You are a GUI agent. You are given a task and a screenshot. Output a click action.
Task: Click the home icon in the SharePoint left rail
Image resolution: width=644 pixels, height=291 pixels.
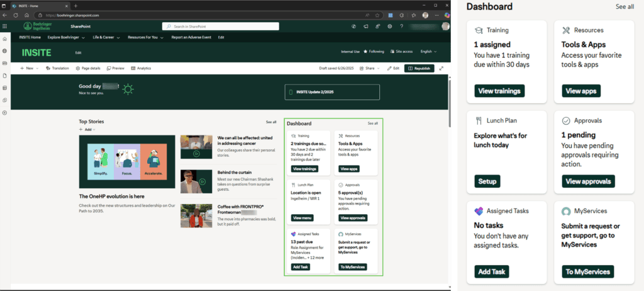click(4, 39)
